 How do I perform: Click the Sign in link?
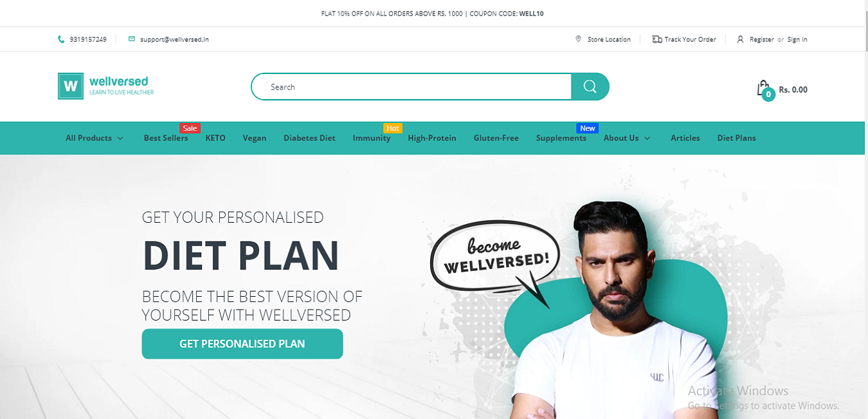[797, 39]
